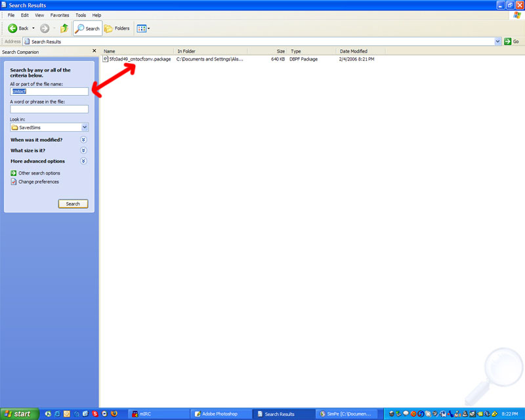Switch to mIRC taskbar window

[x=159, y=414]
